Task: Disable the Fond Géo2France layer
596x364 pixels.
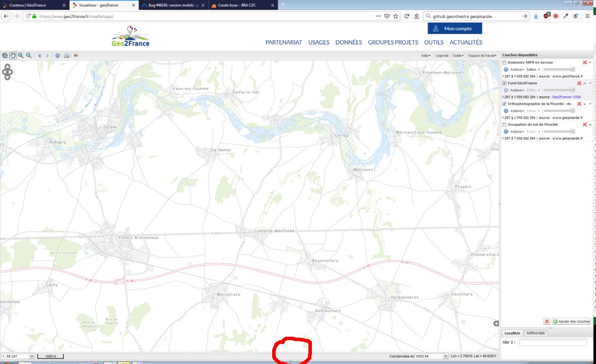Action: 504,83
